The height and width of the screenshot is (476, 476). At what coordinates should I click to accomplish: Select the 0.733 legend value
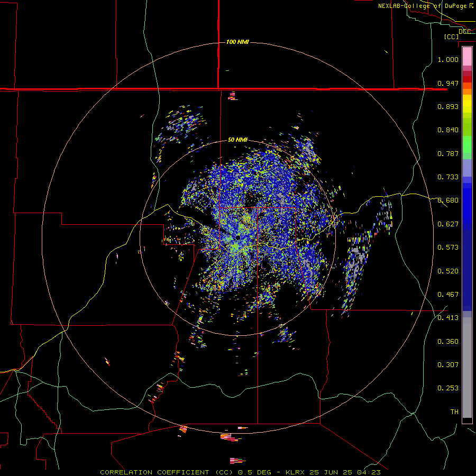click(x=448, y=177)
